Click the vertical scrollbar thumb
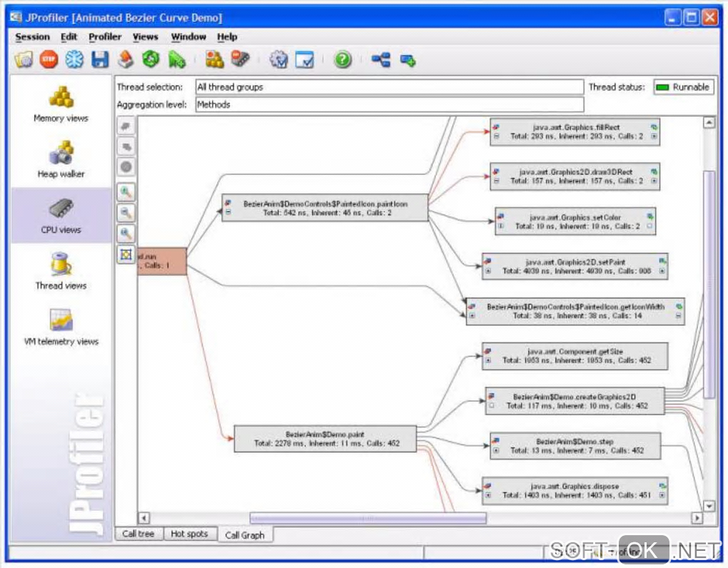 pos(709,285)
